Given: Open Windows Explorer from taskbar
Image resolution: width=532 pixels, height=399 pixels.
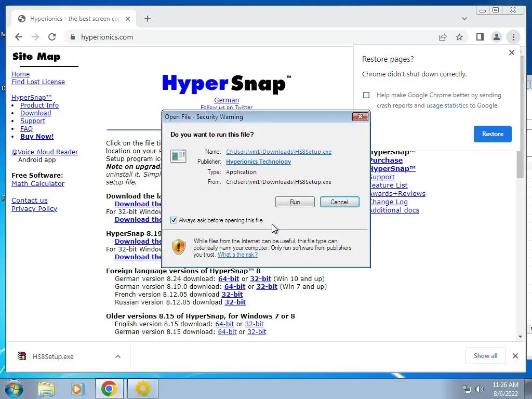Looking at the screenshot, I should click(x=46, y=389).
